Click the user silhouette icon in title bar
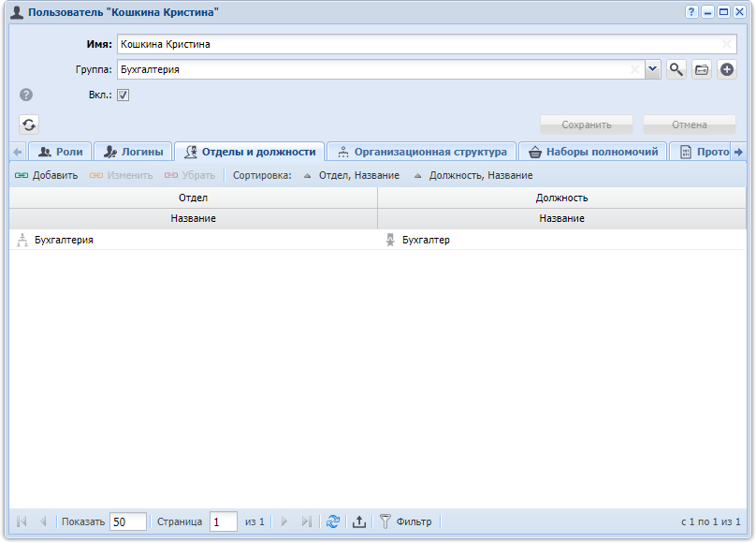 point(17,12)
